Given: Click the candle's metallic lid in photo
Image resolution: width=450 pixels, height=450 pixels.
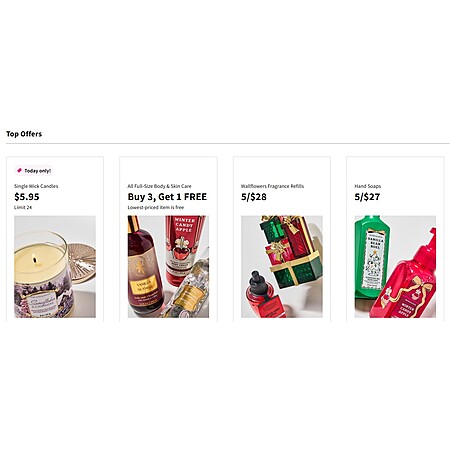Looking at the screenshot, I should coord(82,263).
